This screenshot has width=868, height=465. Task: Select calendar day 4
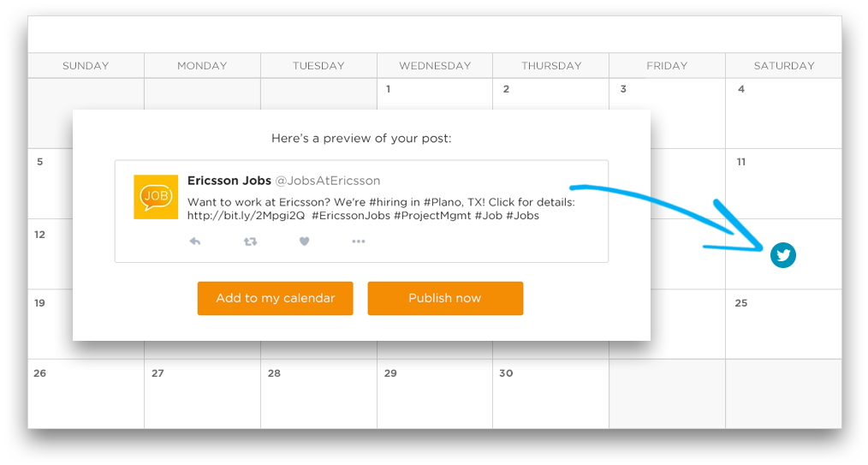tap(784, 113)
